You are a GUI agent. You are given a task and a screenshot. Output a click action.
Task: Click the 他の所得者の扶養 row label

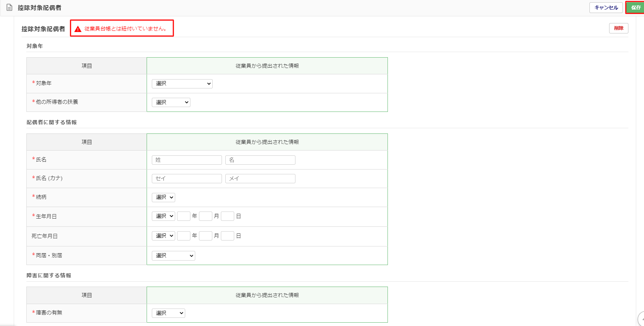57,102
